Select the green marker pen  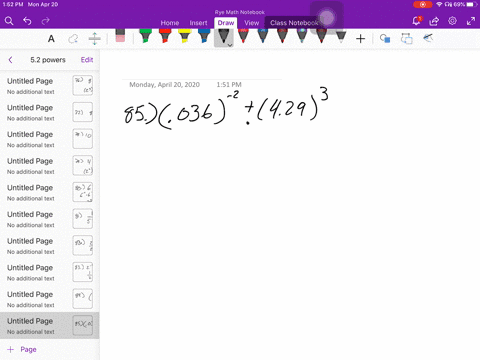click(x=145, y=36)
